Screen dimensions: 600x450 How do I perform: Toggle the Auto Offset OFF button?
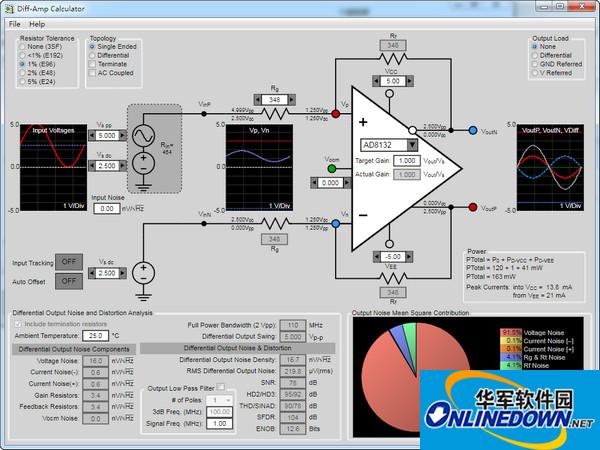coord(69,281)
